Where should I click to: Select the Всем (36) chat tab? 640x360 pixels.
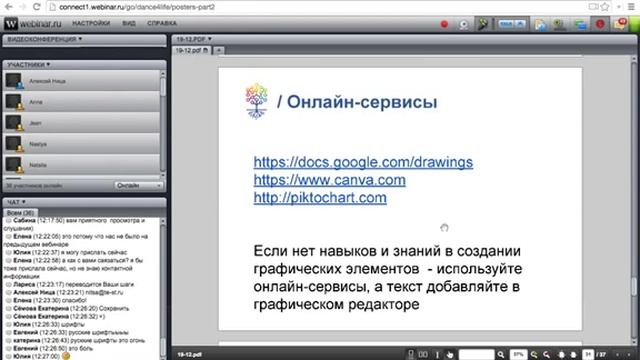[20, 213]
